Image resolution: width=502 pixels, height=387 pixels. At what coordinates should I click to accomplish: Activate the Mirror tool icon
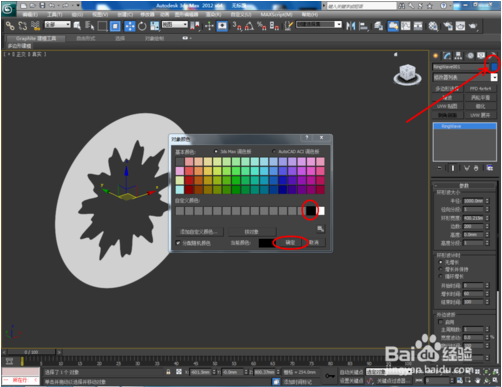tap(350, 26)
